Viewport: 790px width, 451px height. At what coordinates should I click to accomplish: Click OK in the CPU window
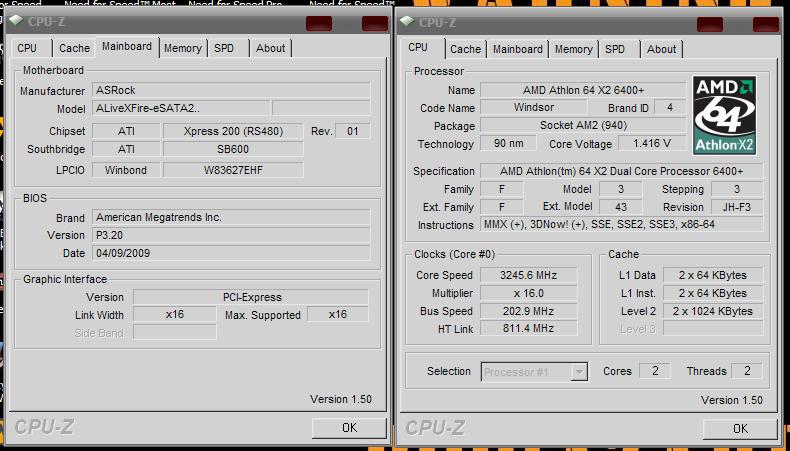(740, 428)
